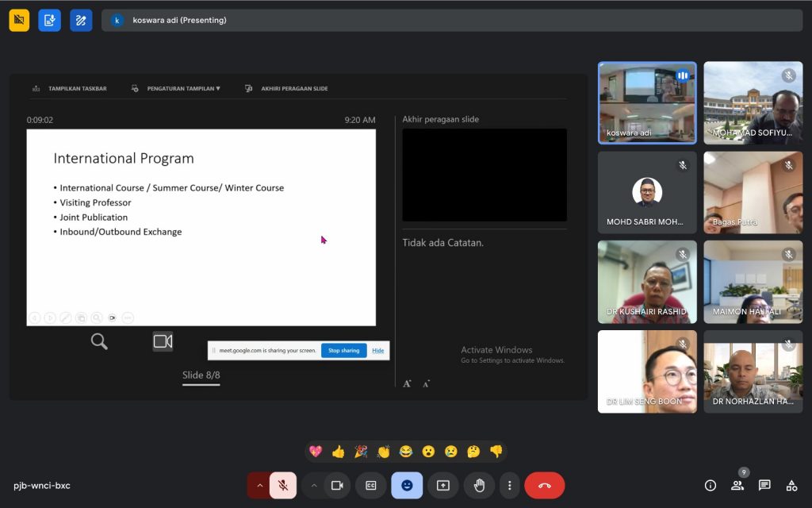
Task: Unmute the microphone toggle button
Action: 283,485
